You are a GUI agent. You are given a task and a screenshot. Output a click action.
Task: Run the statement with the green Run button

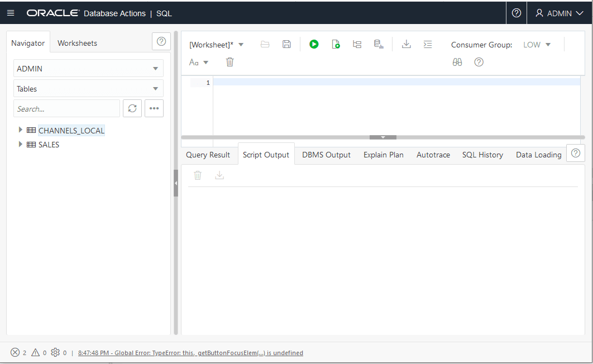point(314,44)
